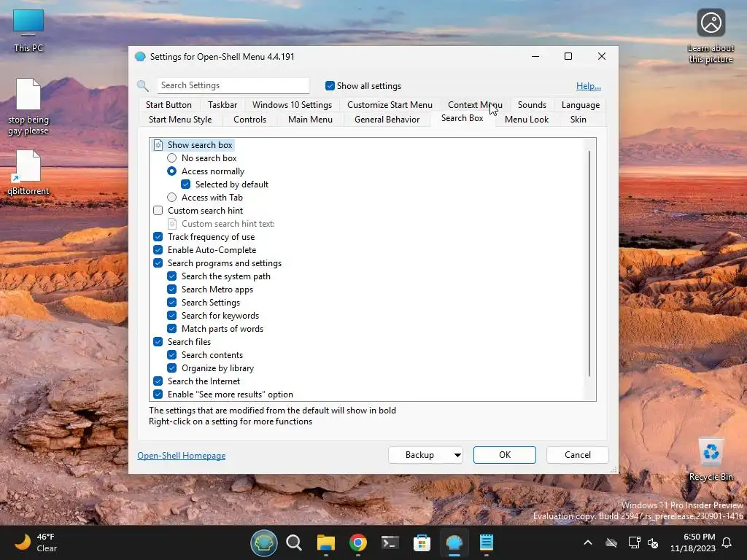This screenshot has height=560, width=747.
Task: Launch Google Chrome from the taskbar
Action: [357, 542]
